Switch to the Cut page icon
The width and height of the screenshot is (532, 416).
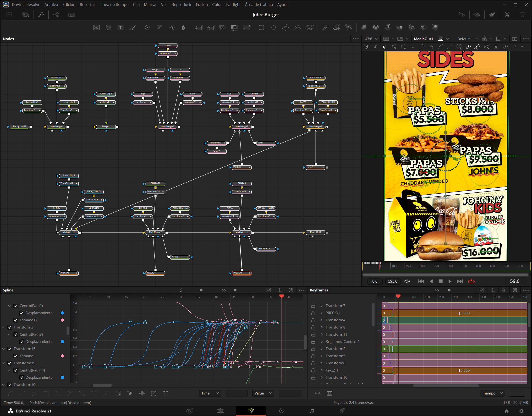(220, 411)
